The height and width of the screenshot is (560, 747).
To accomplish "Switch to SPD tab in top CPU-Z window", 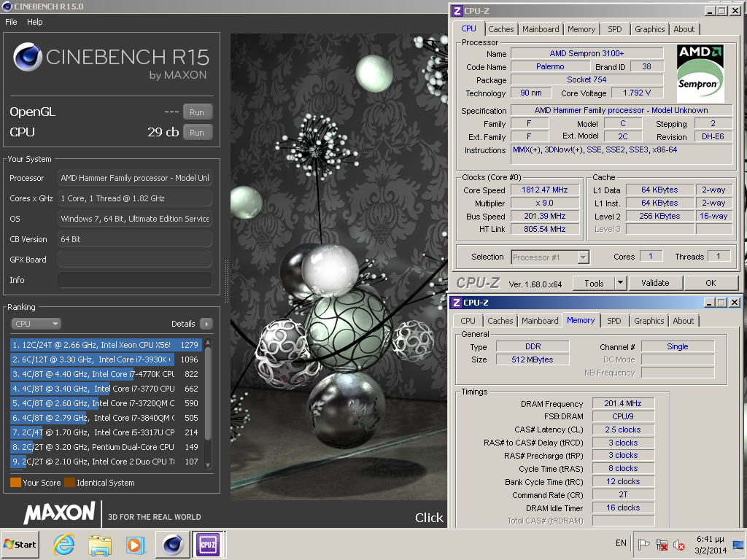I will [x=614, y=29].
